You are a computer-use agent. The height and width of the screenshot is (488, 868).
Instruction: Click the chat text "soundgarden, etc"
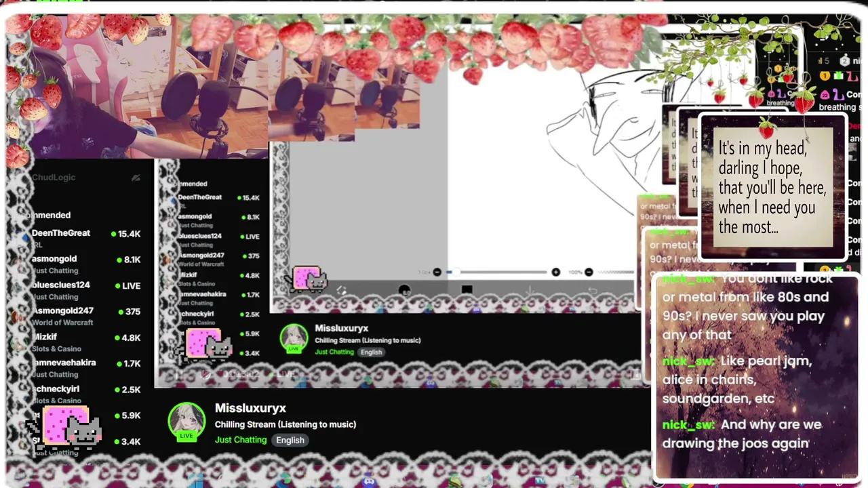tap(718, 399)
